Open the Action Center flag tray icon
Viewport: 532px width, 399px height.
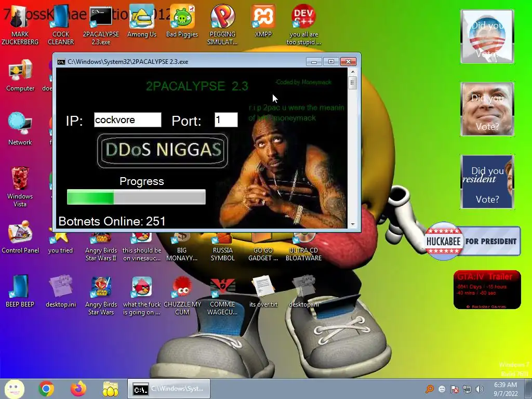(x=454, y=389)
